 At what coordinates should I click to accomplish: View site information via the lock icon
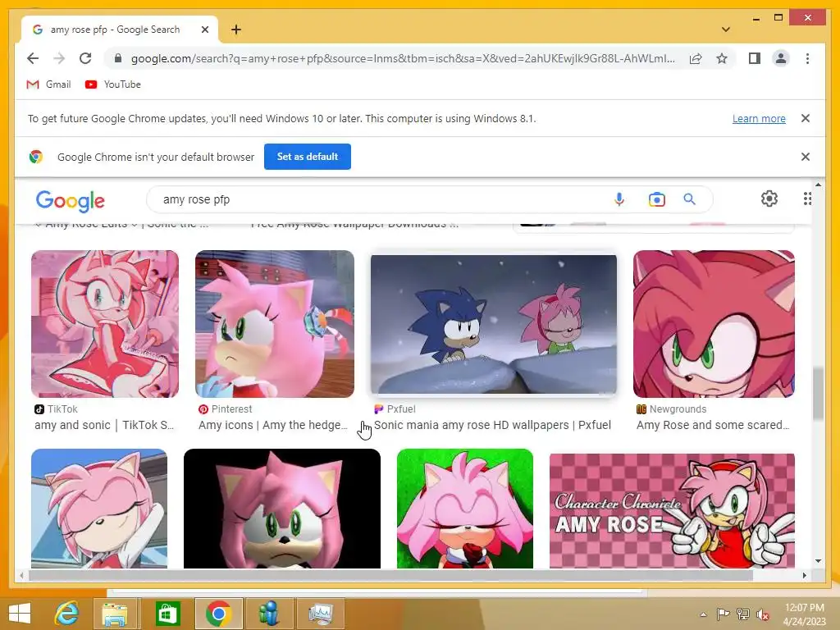[118, 58]
